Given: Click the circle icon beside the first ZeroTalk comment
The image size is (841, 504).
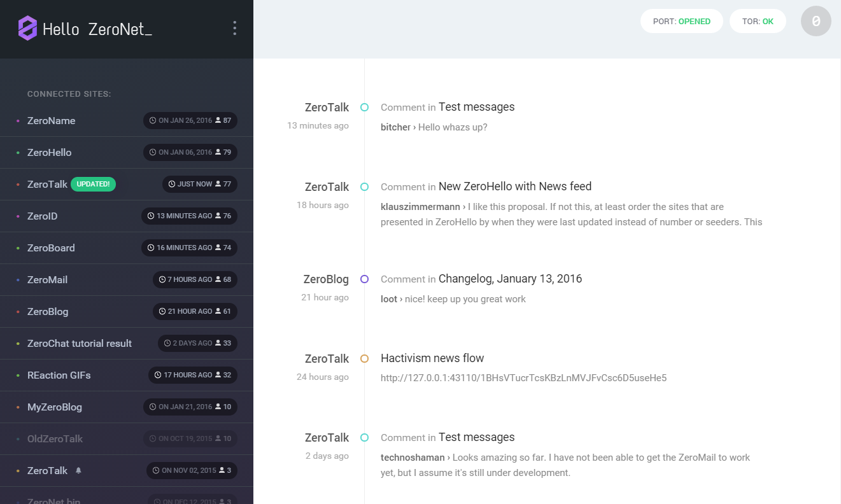Looking at the screenshot, I should (364, 108).
